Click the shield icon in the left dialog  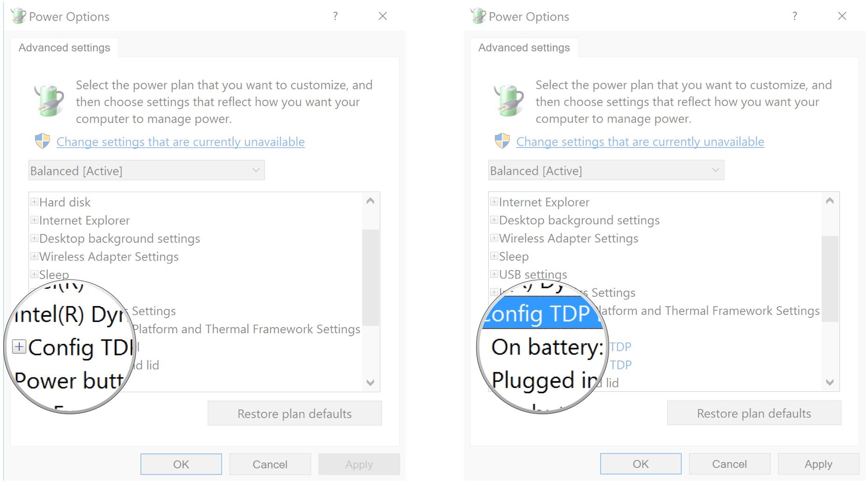(x=43, y=141)
